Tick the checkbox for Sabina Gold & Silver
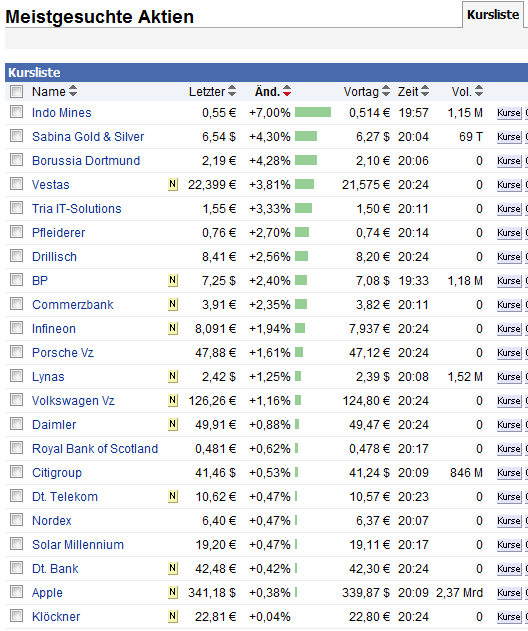The image size is (528, 631). coord(16,136)
